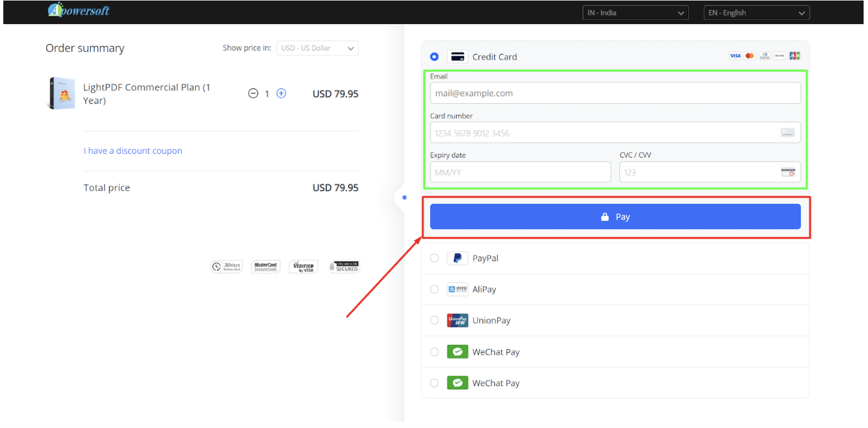Increase quantity with the plus icon
The height and width of the screenshot is (428, 868).
pyautogui.click(x=281, y=94)
